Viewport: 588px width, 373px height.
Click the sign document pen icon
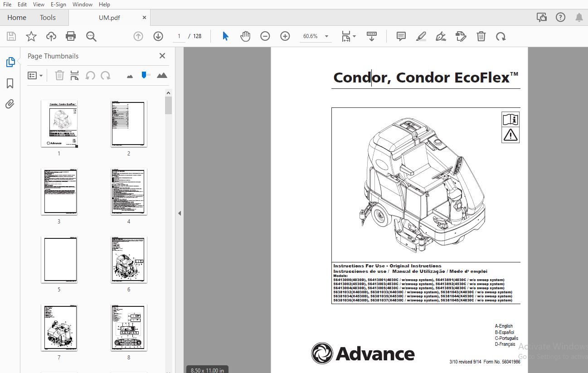click(x=441, y=36)
